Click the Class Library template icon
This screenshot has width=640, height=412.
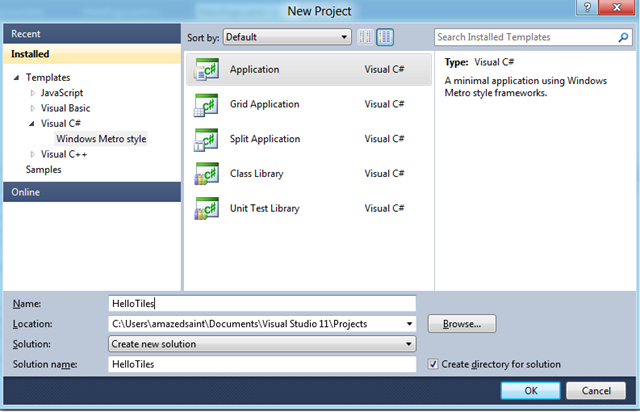click(x=207, y=174)
